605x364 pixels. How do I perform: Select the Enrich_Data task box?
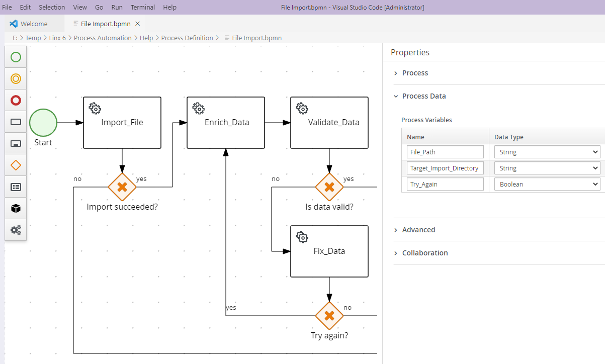coord(226,123)
